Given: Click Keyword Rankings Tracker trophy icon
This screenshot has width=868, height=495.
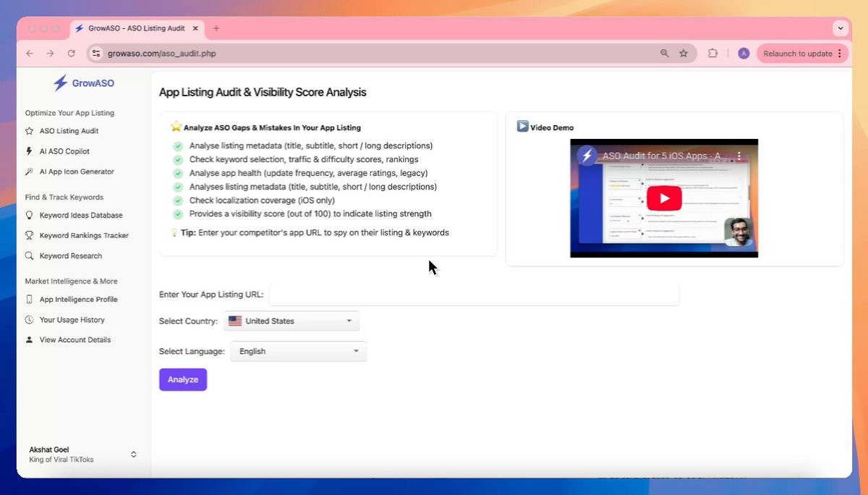Looking at the screenshot, I should [29, 235].
